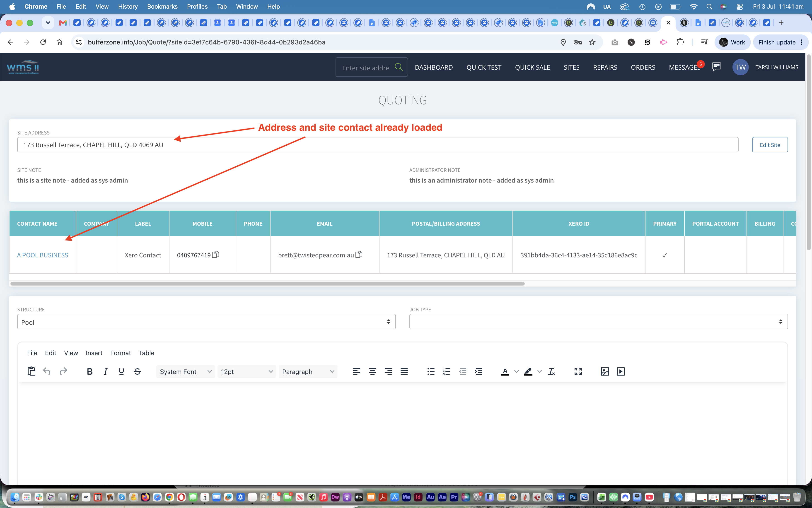This screenshot has width=812, height=508.
Task: Toggle underline formatting
Action: point(121,371)
